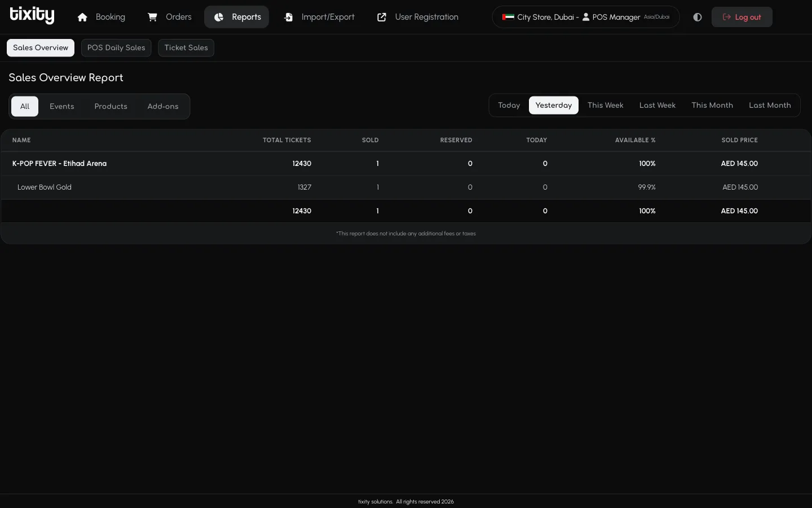Click the NAME column header
812x508 pixels.
(21, 140)
